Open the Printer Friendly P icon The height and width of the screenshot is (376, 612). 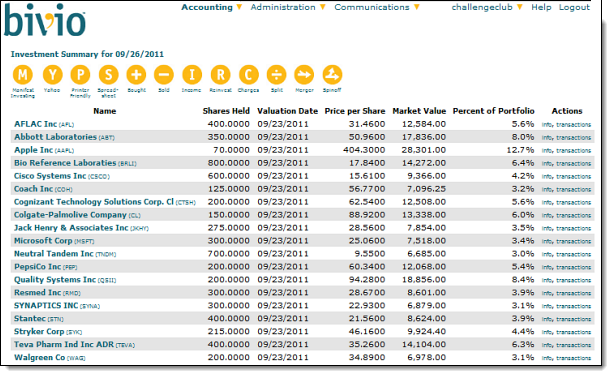(80, 75)
